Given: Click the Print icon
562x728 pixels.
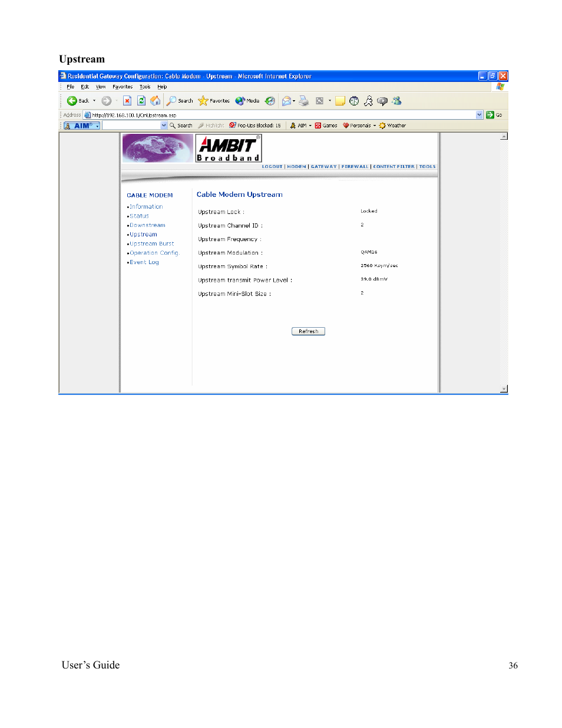Looking at the screenshot, I should 304,101.
